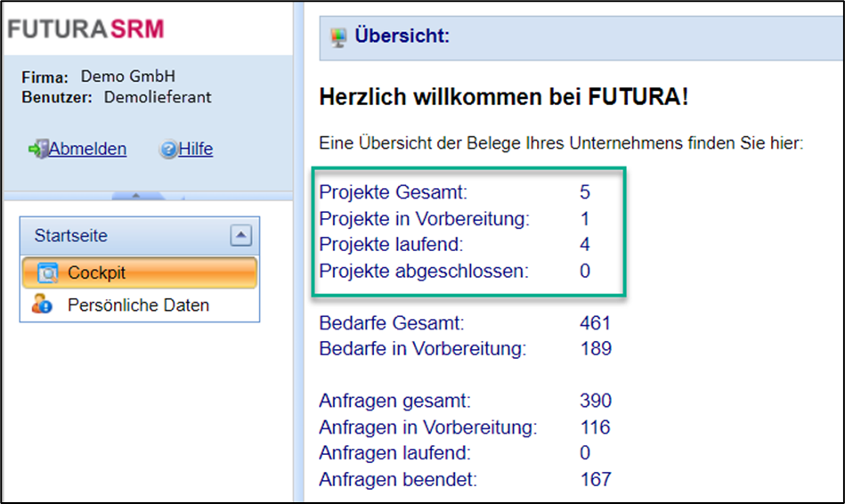Viewport: 845px width, 504px height.
Task: Click the Cockpit icon in the sidebar
Action: 45,273
